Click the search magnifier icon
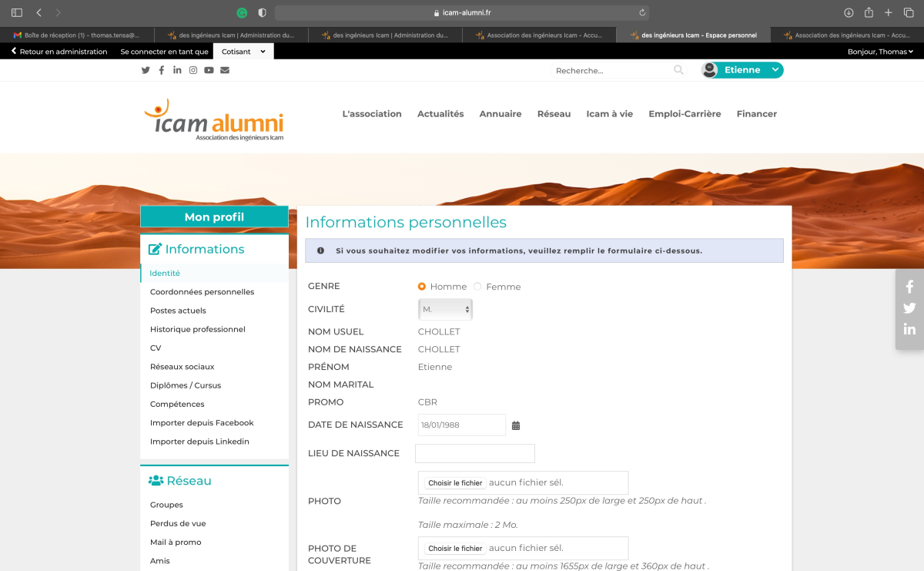924x571 pixels. coord(678,70)
